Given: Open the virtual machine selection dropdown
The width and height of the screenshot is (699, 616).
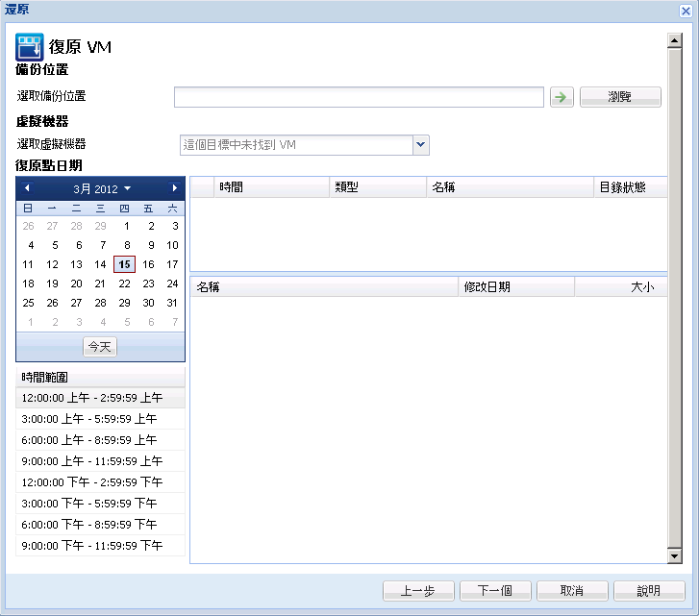Looking at the screenshot, I should [x=420, y=145].
